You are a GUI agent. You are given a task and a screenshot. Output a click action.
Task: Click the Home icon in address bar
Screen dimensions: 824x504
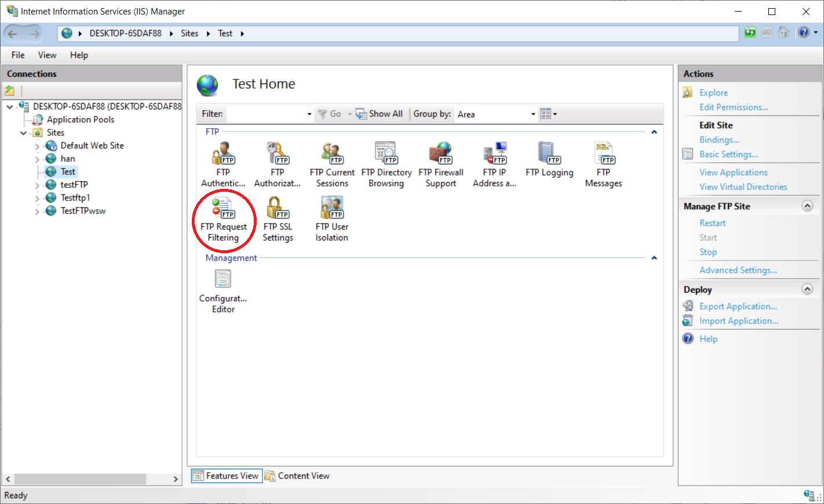pyautogui.click(x=783, y=32)
